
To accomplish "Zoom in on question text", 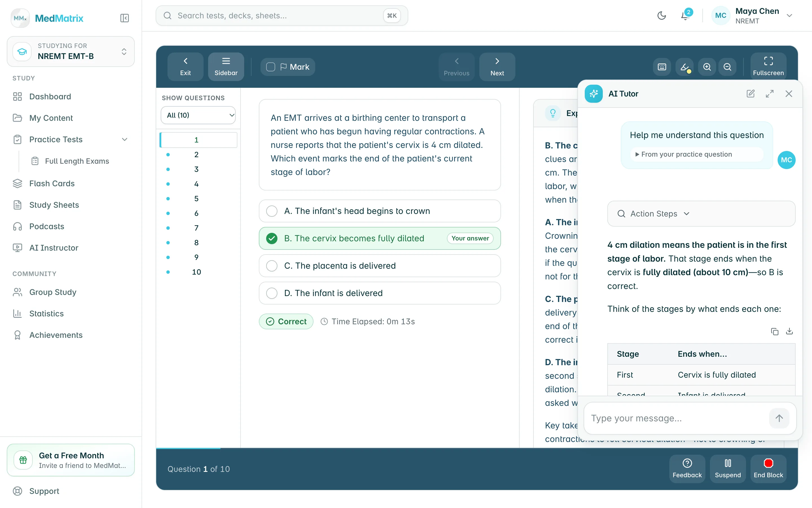I will coord(707,67).
